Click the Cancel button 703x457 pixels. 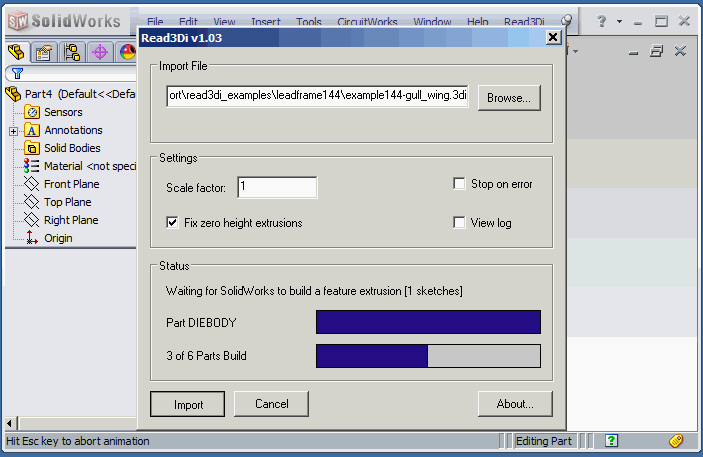[x=272, y=404]
